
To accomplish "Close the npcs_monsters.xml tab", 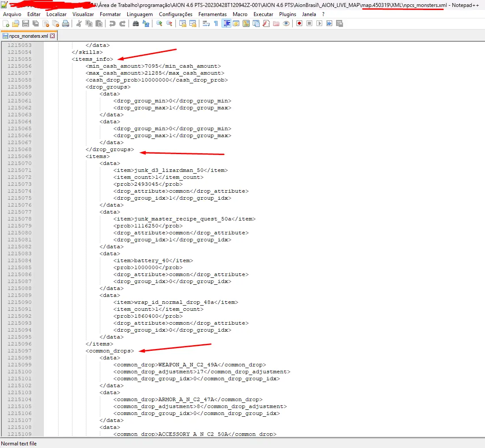I will pos(53,36).
